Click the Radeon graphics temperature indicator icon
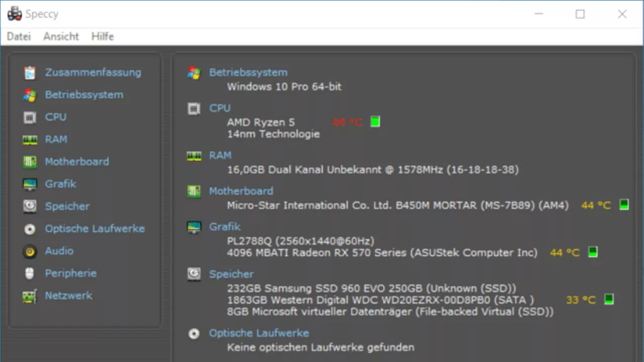644x362 pixels. [593, 252]
